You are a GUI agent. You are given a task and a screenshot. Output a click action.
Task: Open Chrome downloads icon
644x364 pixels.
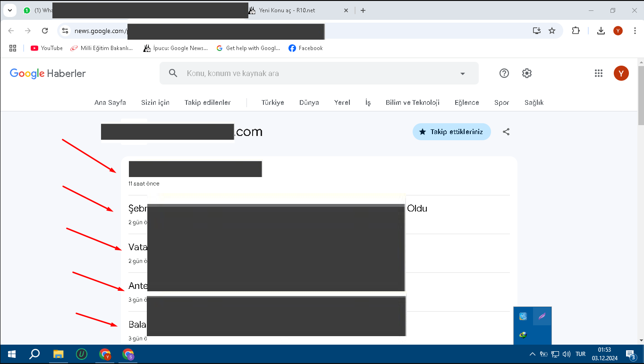pos(601,31)
